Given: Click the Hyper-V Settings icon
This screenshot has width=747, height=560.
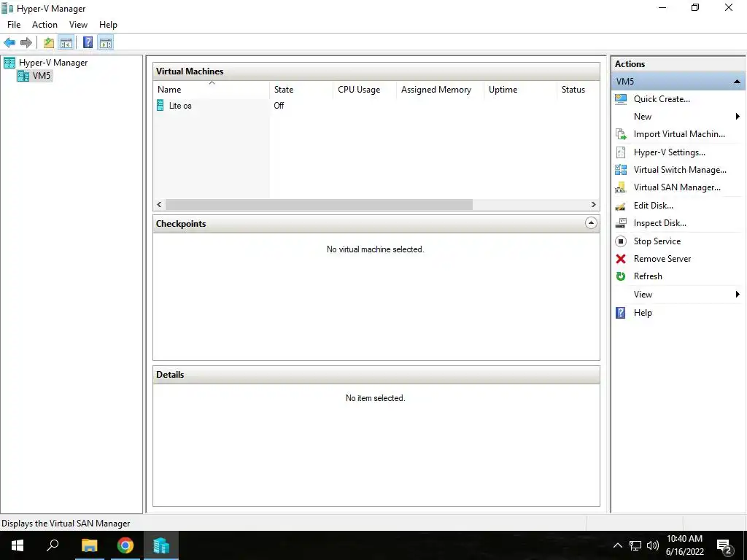Looking at the screenshot, I should (621, 152).
